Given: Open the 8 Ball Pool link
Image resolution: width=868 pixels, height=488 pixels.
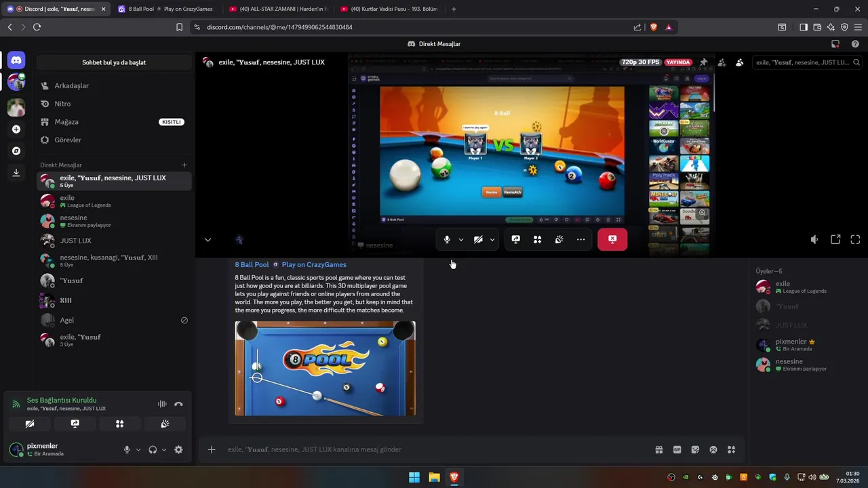Looking at the screenshot, I should tap(252, 264).
